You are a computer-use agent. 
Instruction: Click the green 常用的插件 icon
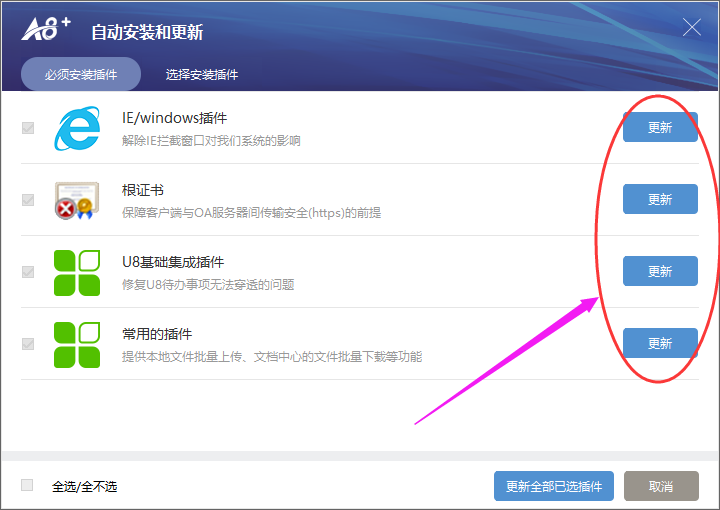pyautogui.click(x=77, y=344)
